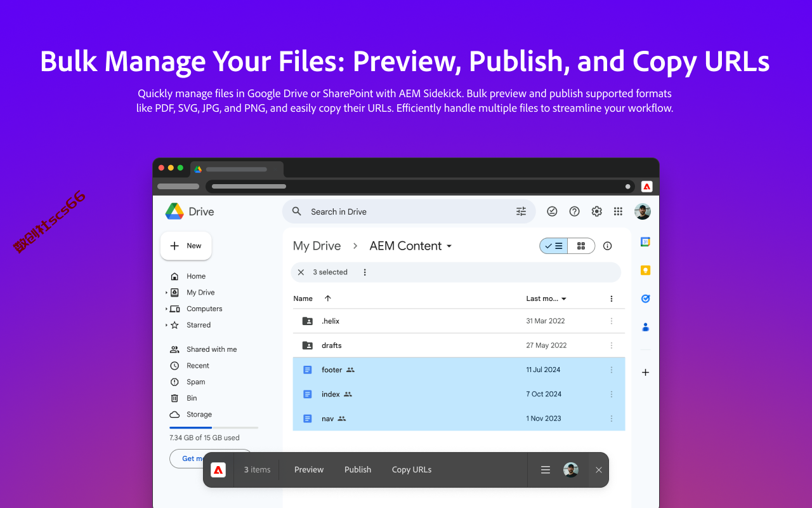This screenshot has width=812, height=508.
Task: Open more options for the .helix folder
Action: [x=612, y=321]
